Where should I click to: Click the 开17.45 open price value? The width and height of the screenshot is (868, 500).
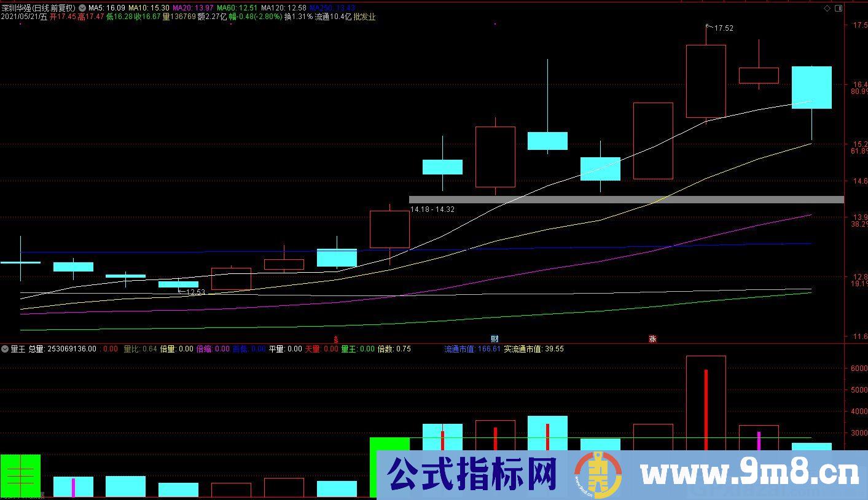63,17
